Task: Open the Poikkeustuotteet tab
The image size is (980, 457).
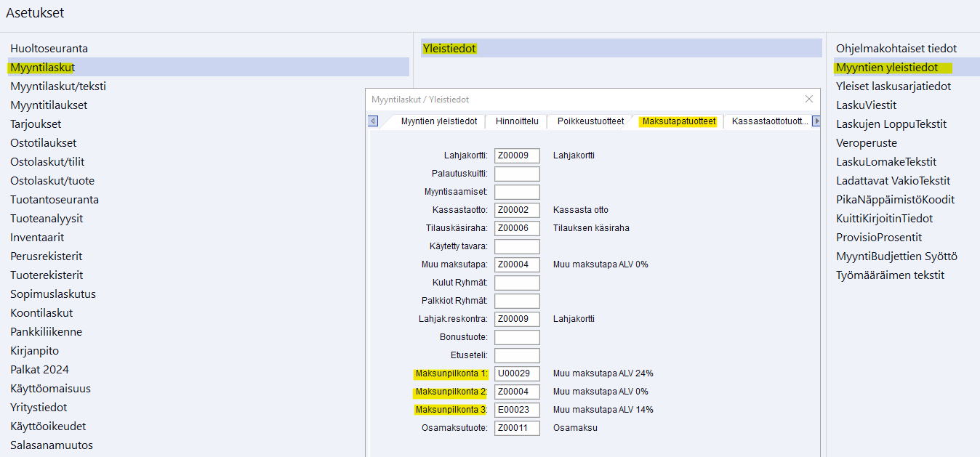Action: click(590, 121)
